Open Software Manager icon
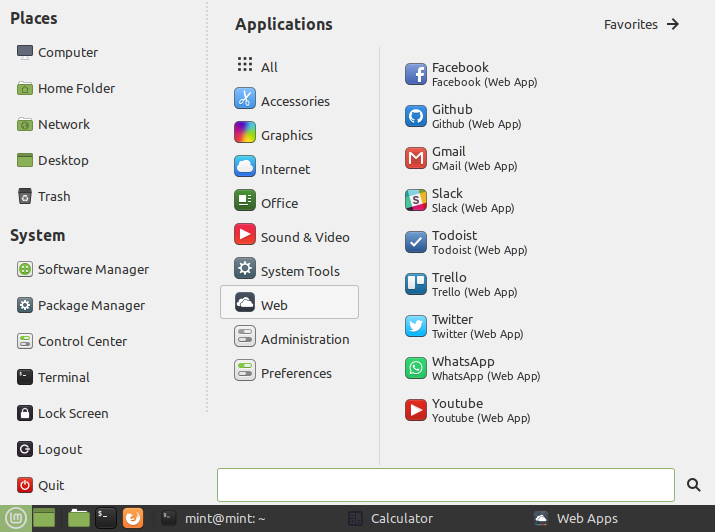Image resolution: width=715 pixels, height=532 pixels. (25, 269)
